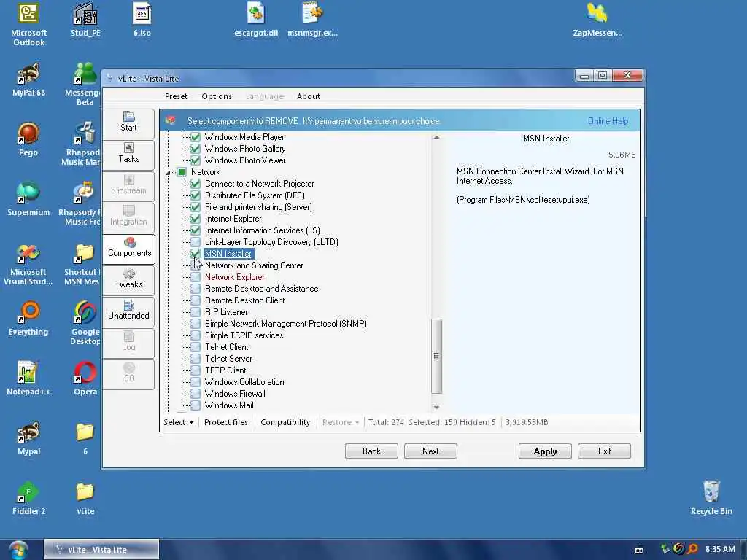Collapse the Network tree node
The width and height of the screenshot is (747, 560).
tap(169, 172)
